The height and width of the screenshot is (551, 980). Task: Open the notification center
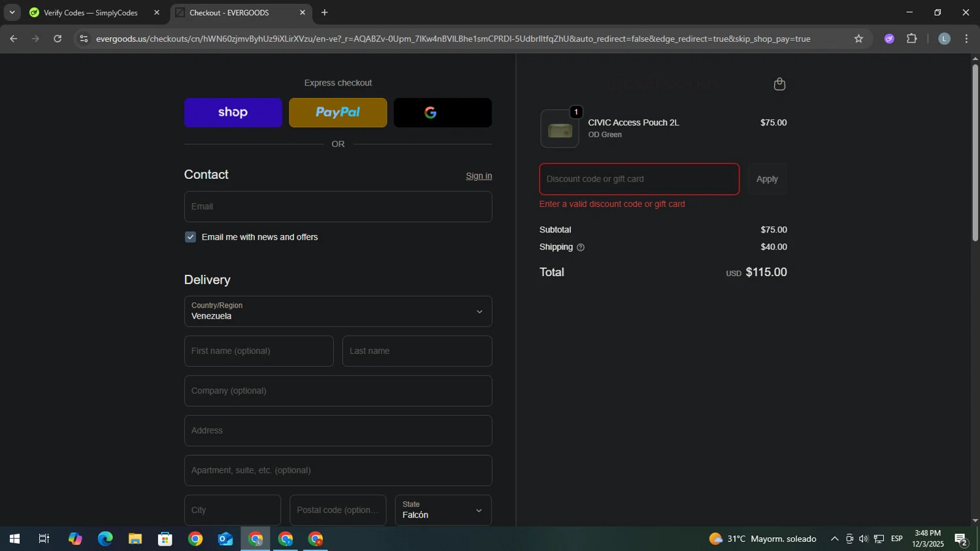point(961,539)
